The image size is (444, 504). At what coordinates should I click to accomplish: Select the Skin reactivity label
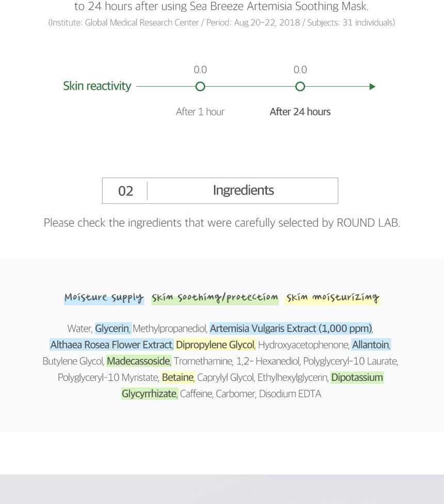pos(97,86)
